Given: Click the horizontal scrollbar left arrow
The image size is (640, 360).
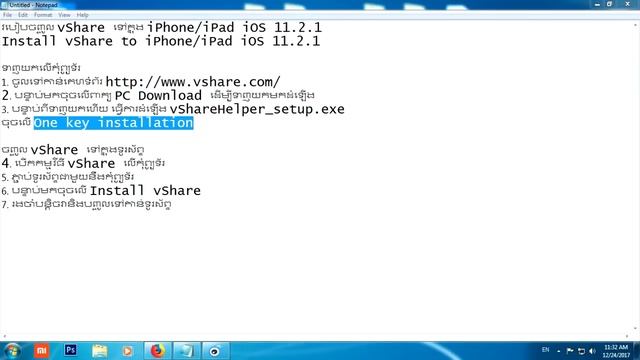Looking at the screenshot, I should pos(4,336).
